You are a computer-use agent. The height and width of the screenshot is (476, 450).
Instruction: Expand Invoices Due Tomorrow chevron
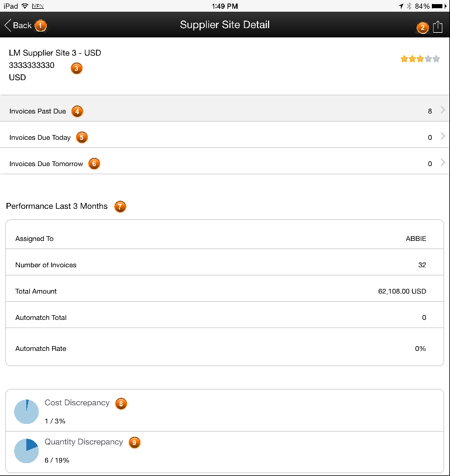pyautogui.click(x=443, y=163)
